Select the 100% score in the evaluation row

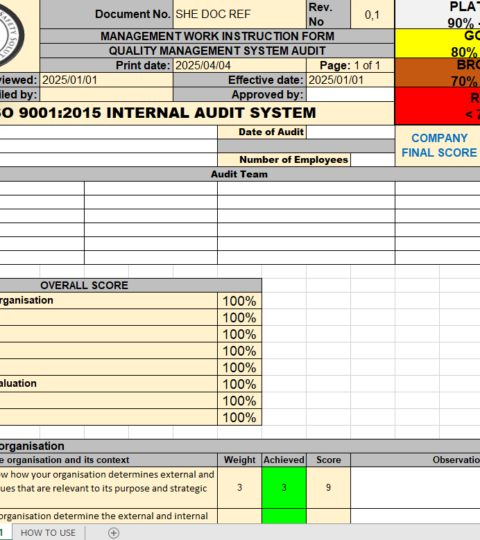[x=240, y=384]
